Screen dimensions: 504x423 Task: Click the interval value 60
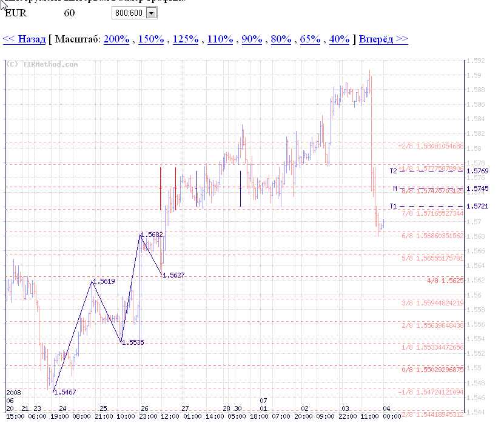(69, 13)
